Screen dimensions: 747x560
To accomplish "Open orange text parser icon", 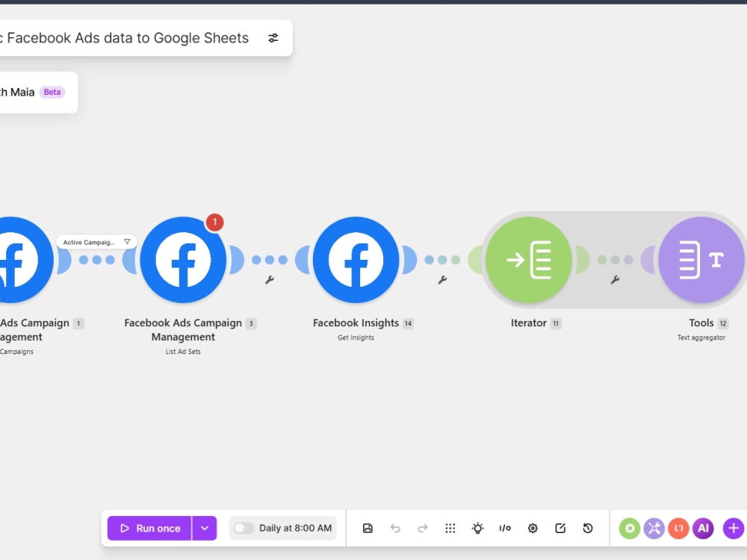I will click(678, 528).
